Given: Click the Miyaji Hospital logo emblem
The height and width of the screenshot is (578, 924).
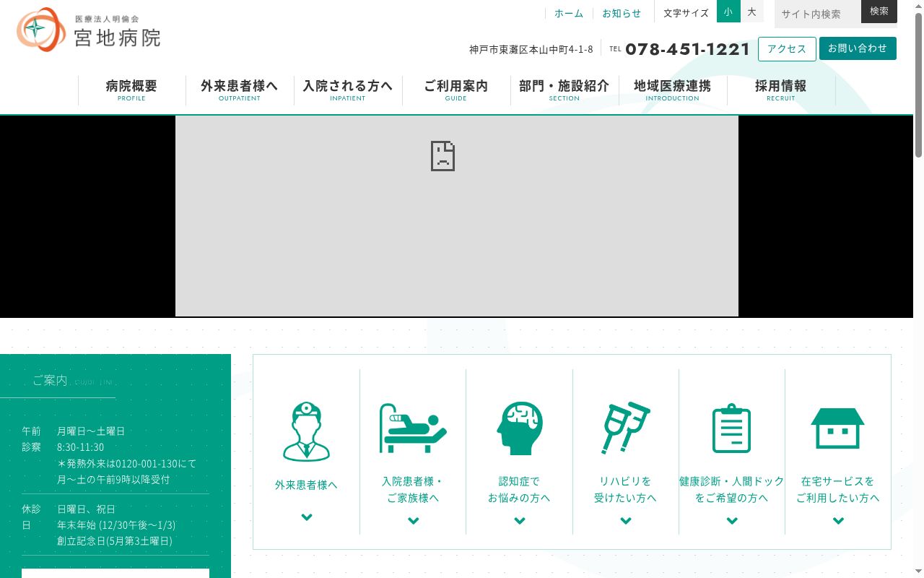Looking at the screenshot, I should pyautogui.click(x=41, y=30).
